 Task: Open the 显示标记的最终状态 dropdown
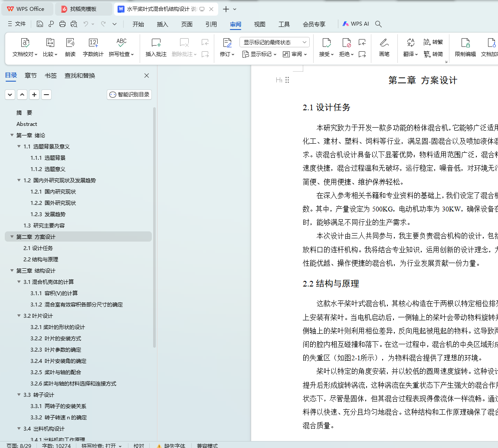(275, 42)
